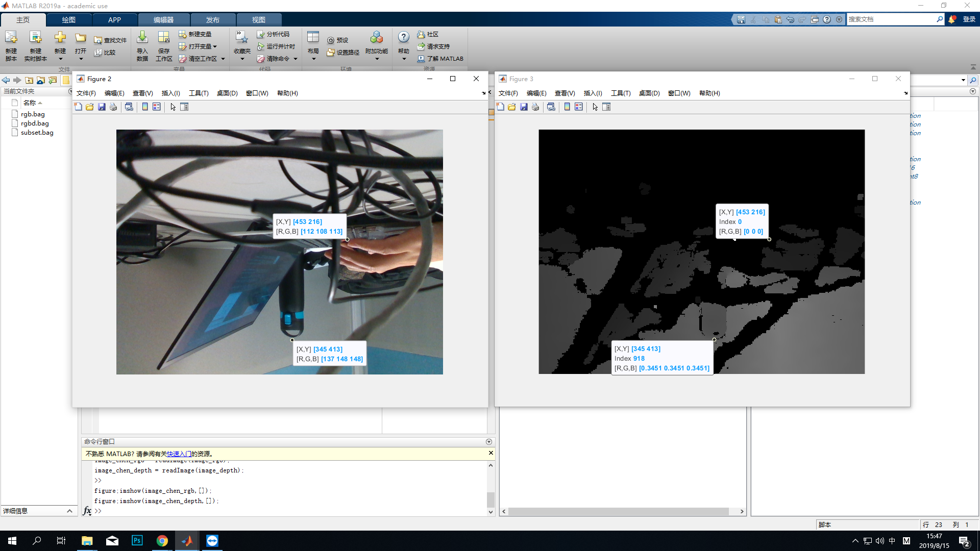Open 工具(T) menu in Figure 3
This screenshot has width=980, height=551.
click(x=621, y=93)
